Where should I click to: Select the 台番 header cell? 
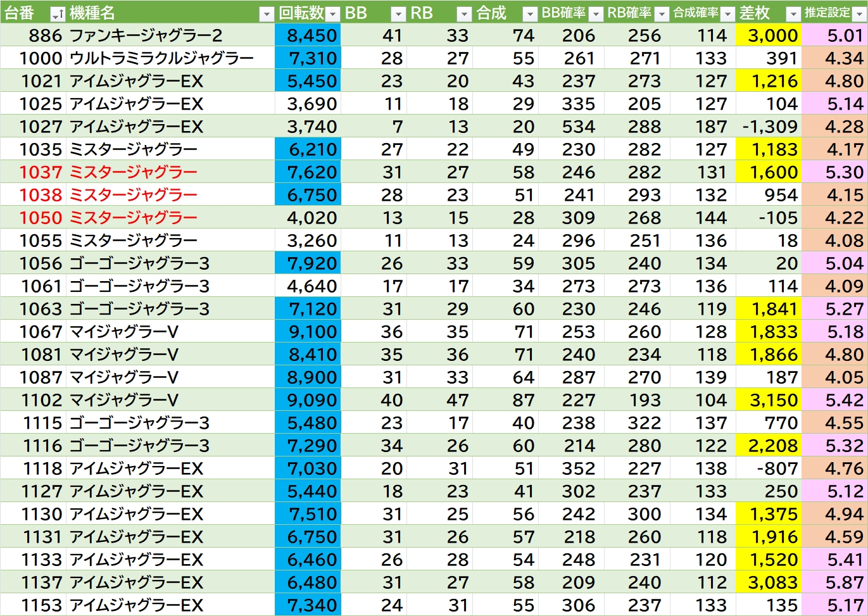pos(33,13)
